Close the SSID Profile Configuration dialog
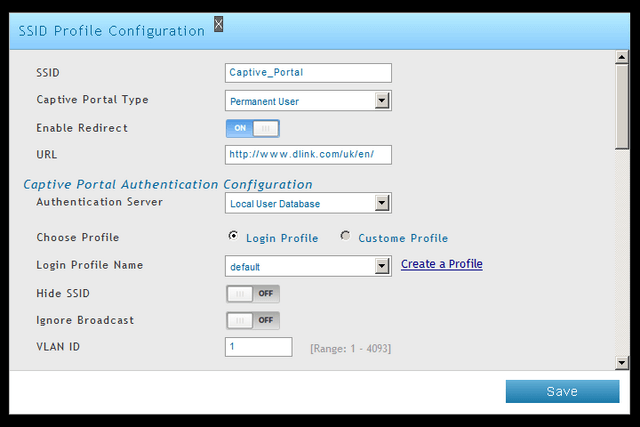This screenshot has width=640, height=427. [x=219, y=24]
